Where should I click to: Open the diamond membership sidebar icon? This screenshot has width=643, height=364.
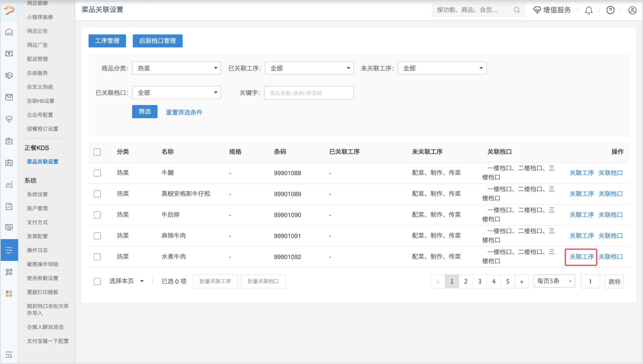(9, 119)
